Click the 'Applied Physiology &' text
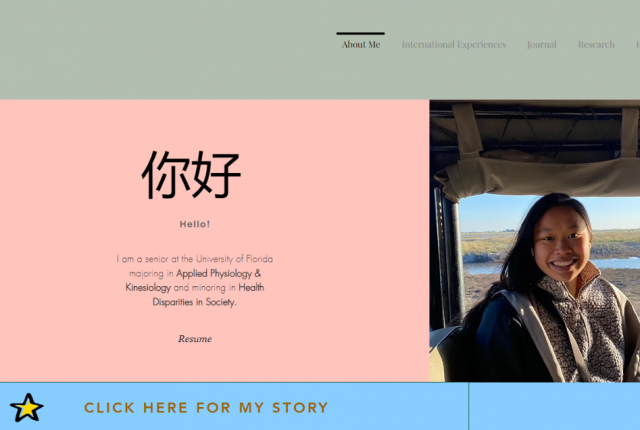The height and width of the screenshot is (430, 640). 219,273
